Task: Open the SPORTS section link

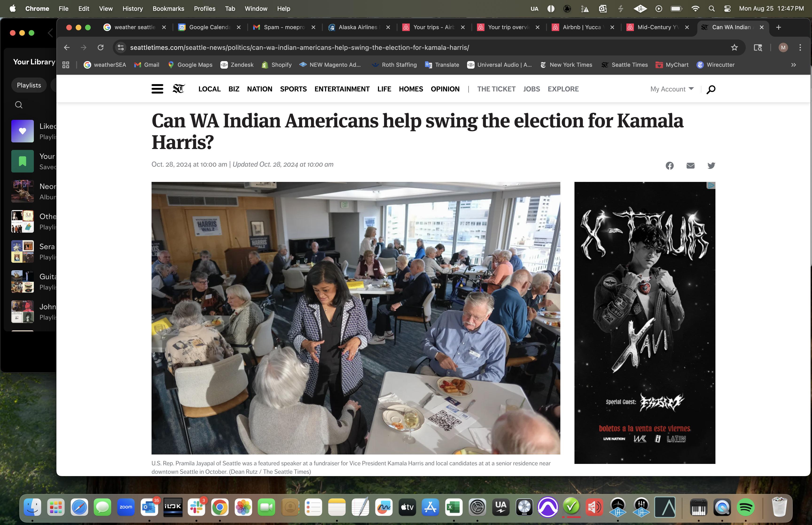Action: (x=293, y=89)
